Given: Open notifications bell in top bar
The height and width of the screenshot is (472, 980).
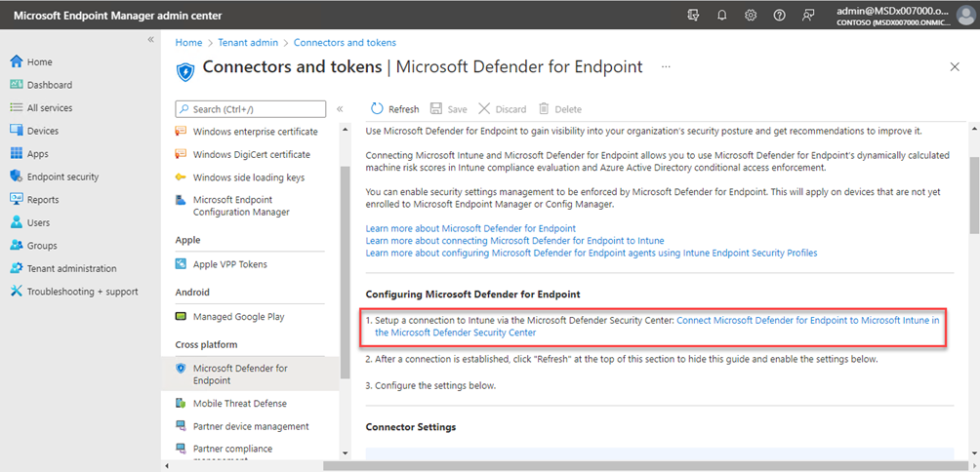Looking at the screenshot, I should [x=722, y=16].
